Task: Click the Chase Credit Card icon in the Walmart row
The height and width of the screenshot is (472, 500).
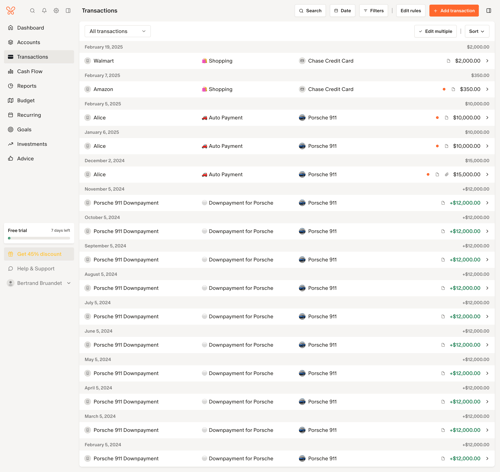Action: click(302, 61)
